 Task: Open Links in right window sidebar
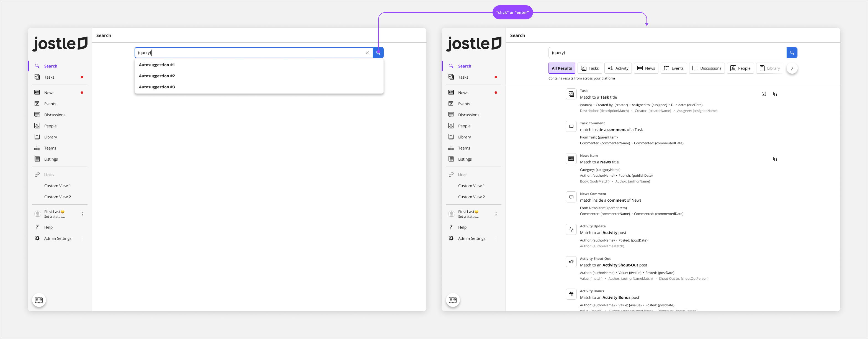tap(473, 174)
